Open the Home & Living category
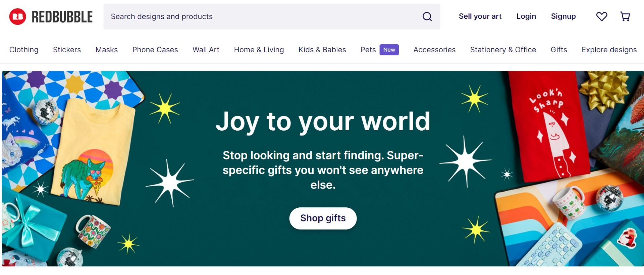The height and width of the screenshot is (275, 644). point(259,50)
